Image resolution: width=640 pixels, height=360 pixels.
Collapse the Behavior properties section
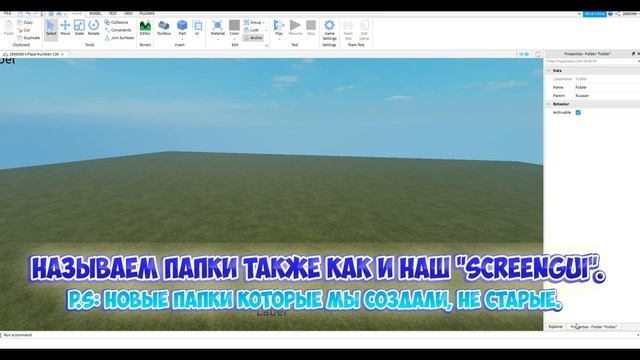click(549, 104)
